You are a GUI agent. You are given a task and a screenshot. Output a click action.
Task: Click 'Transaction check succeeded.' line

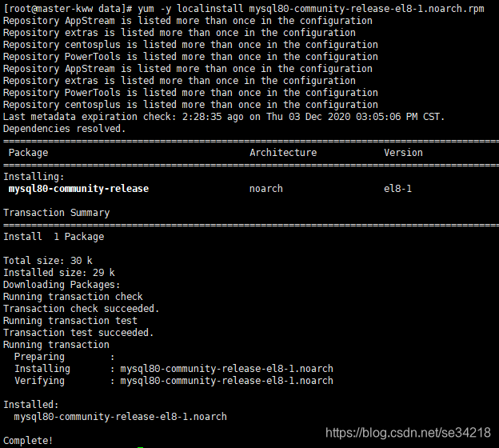coord(81,309)
